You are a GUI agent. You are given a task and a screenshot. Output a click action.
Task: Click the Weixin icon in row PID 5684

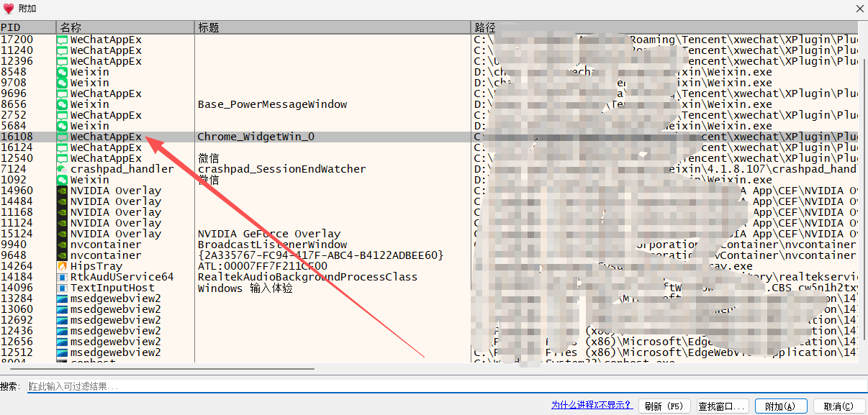[x=63, y=126]
